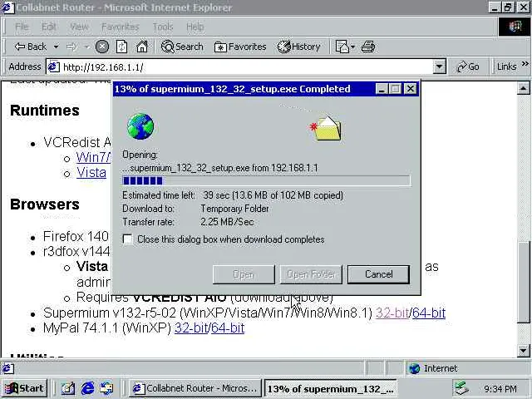This screenshot has width=532, height=399.
Task: Open the Forward history dropdown arrow
Action: [x=86, y=47]
